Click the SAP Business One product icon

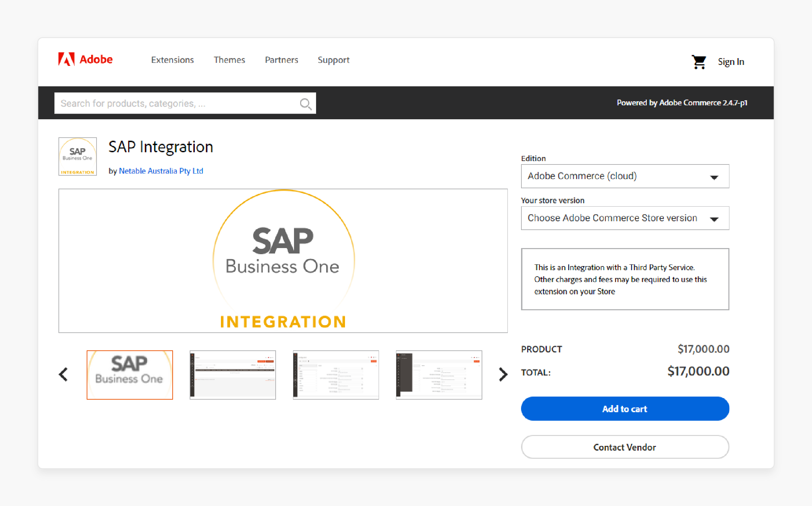click(x=77, y=156)
